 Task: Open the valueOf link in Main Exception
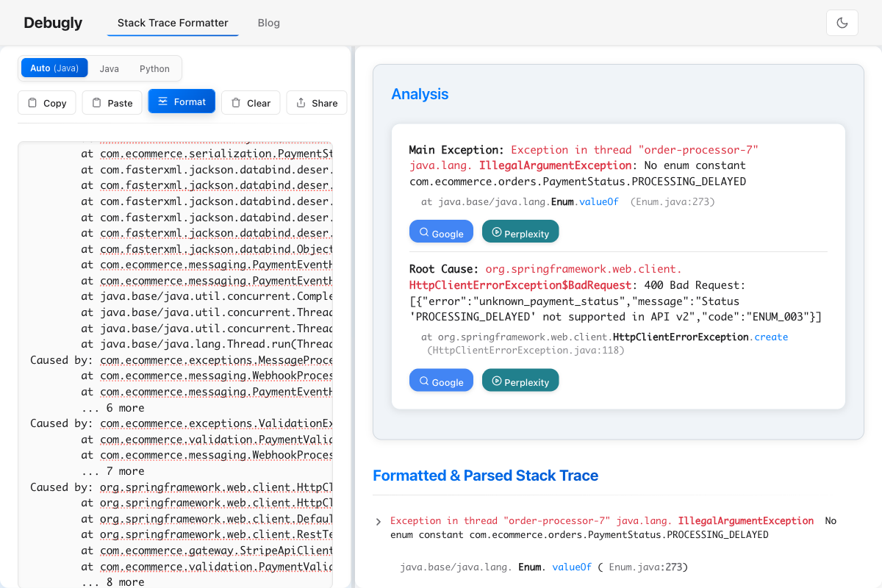pyautogui.click(x=599, y=201)
